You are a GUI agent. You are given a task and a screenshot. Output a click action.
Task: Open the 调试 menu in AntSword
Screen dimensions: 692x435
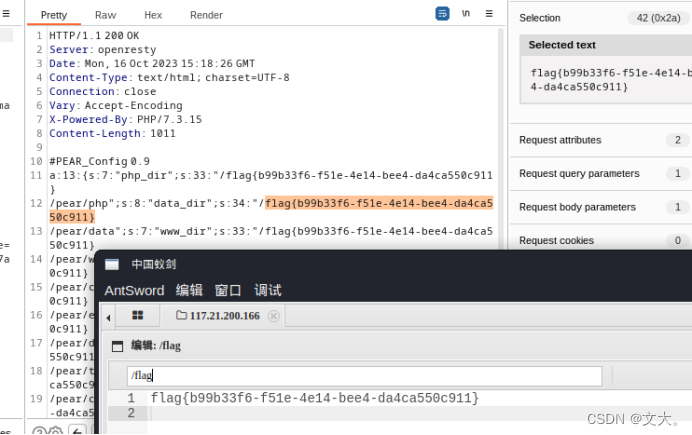pyautogui.click(x=267, y=291)
